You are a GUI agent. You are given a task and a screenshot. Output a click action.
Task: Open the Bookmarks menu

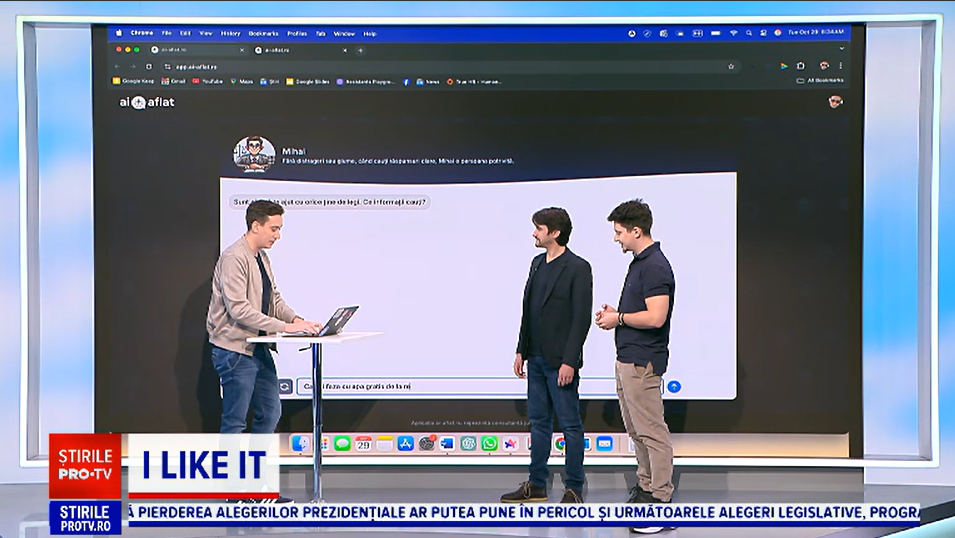(x=263, y=34)
